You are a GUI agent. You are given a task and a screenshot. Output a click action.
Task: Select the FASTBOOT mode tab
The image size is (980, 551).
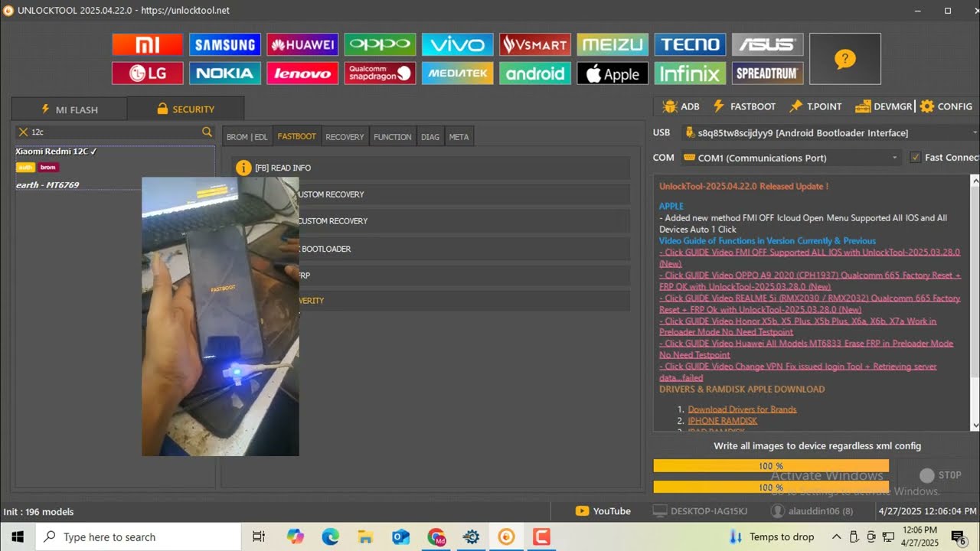297,136
